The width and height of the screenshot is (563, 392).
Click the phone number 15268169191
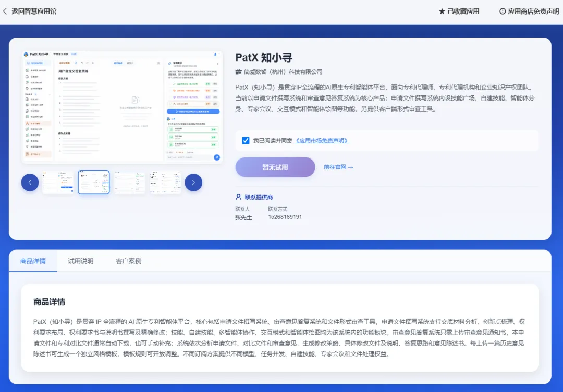click(x=285, y=217)
